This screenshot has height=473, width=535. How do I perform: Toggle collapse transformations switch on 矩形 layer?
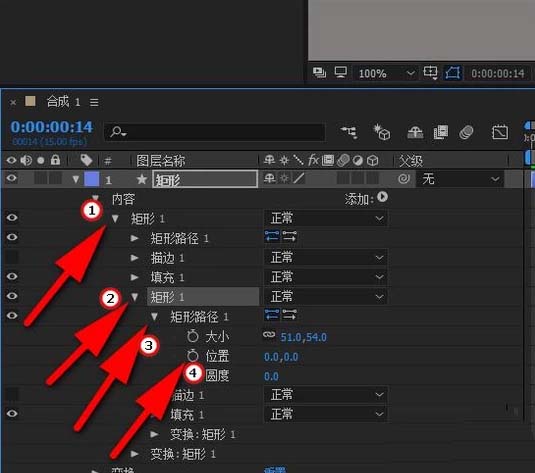click(x=284, y=178)
